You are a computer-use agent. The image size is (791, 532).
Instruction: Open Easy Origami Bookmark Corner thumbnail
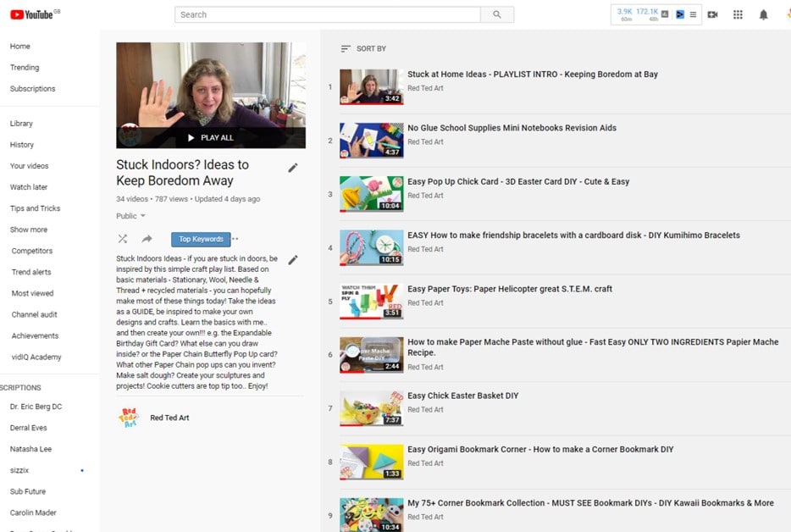click(371, 462)
